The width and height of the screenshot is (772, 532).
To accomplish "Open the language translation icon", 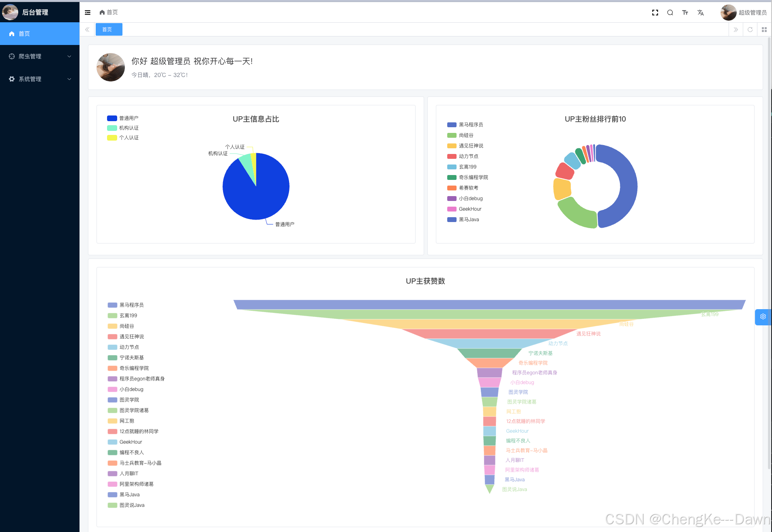I will 701,13.
